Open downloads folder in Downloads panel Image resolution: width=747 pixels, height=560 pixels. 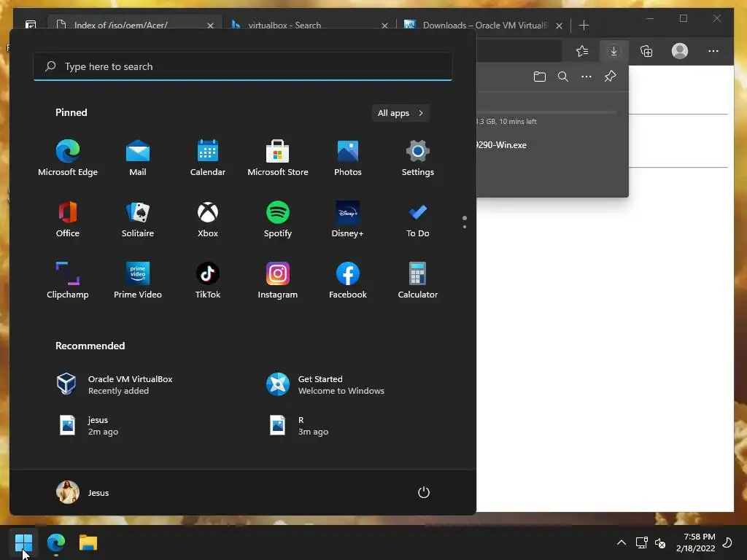point(540,77)
